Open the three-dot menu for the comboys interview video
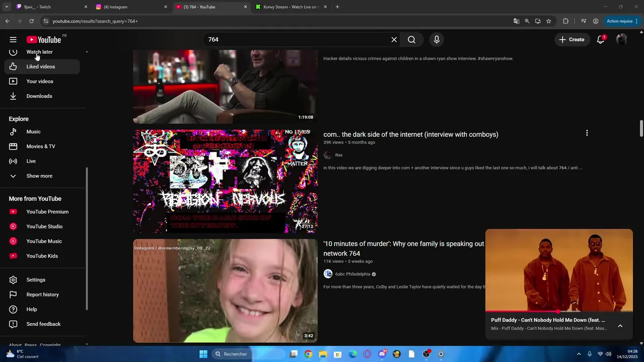 [x=587, y=133]
